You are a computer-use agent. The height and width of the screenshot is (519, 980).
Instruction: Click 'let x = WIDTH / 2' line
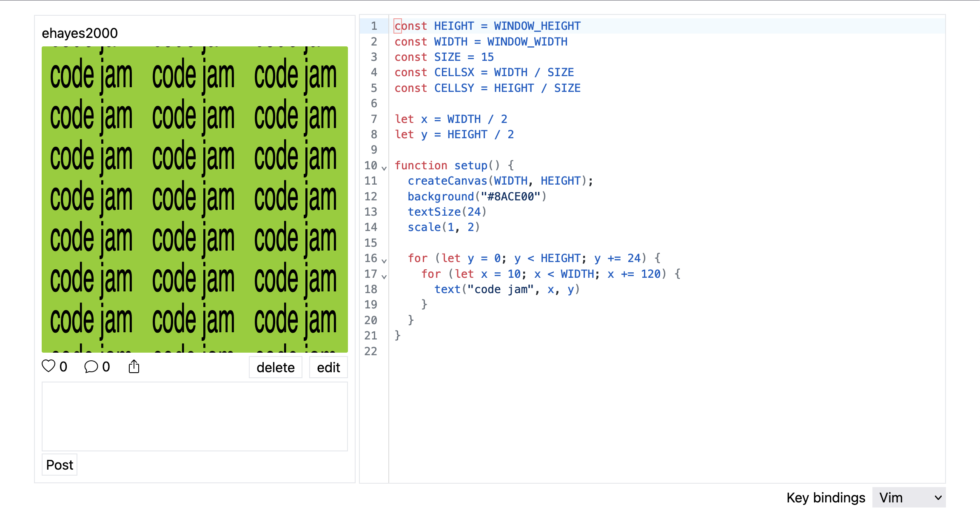[451, 119]
